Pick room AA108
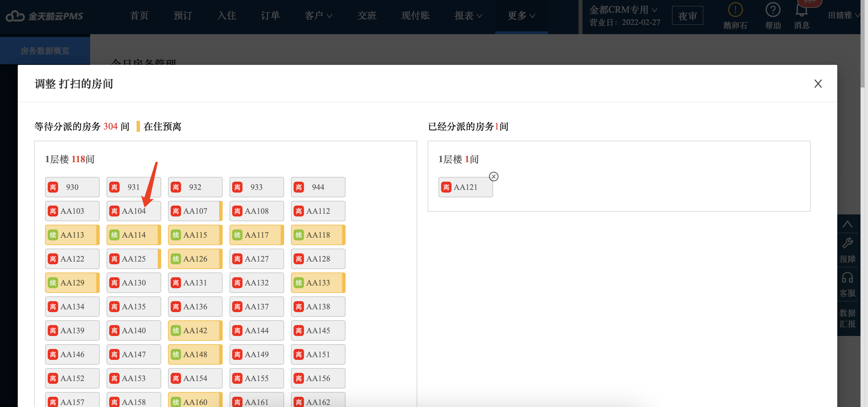Image resolution: width=868 pixels, height=407 pixels. click(x=257, y=211)
